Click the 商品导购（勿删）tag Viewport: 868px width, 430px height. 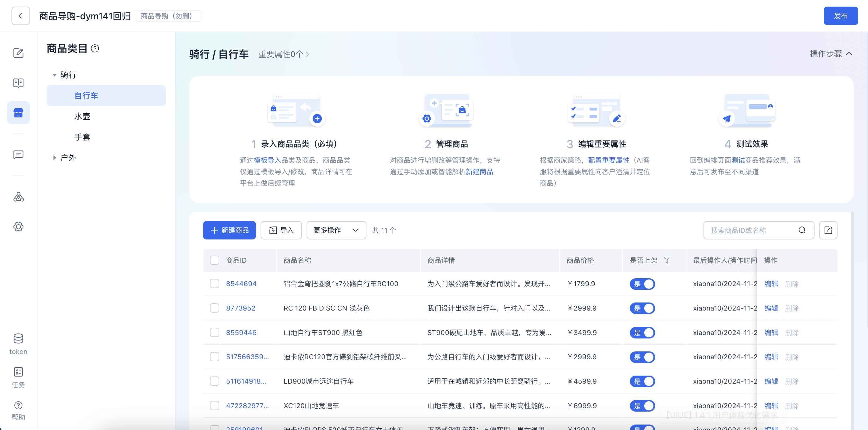(168, 16)
